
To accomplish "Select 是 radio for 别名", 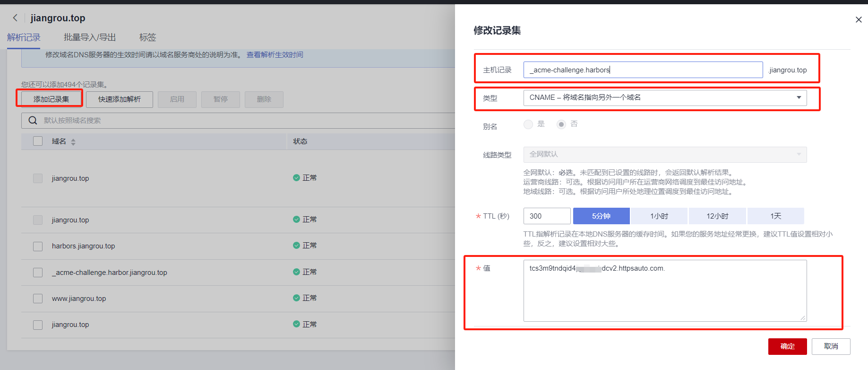I will tap(528, 124).
